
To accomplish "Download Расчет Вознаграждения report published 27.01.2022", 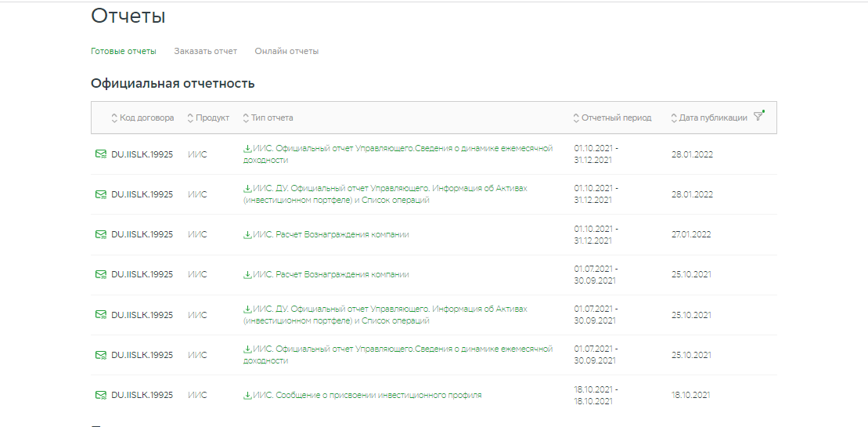I will [x=326, y=234].
